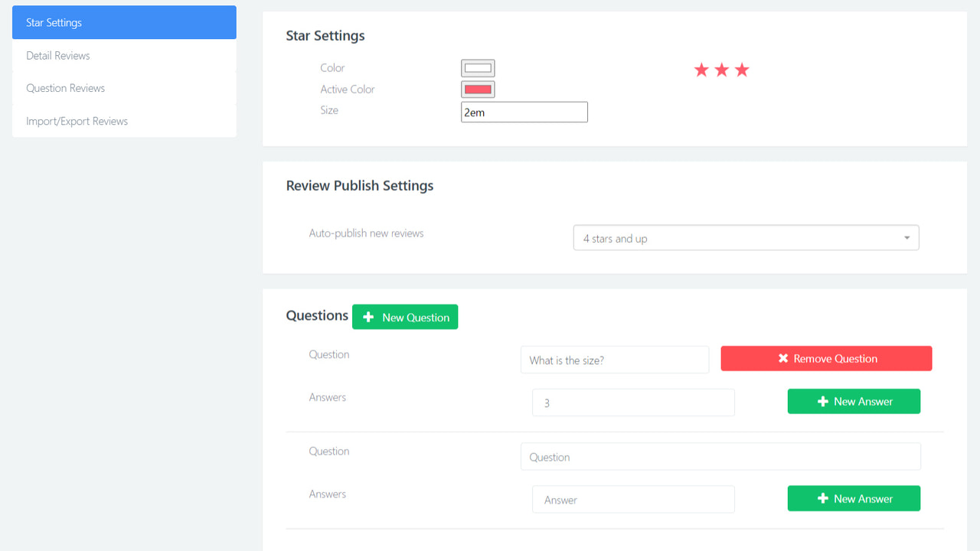Click the star Size input field showing 2em
The height and width of the screenshot is (551, 980).
coord(524,112)
